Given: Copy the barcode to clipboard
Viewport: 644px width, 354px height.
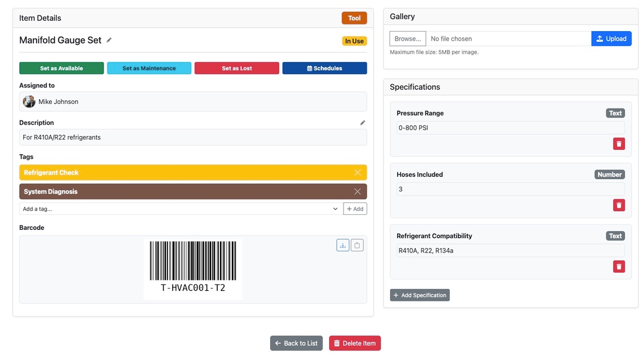Looking at the screenshot, I should click(x=357, y=245).
